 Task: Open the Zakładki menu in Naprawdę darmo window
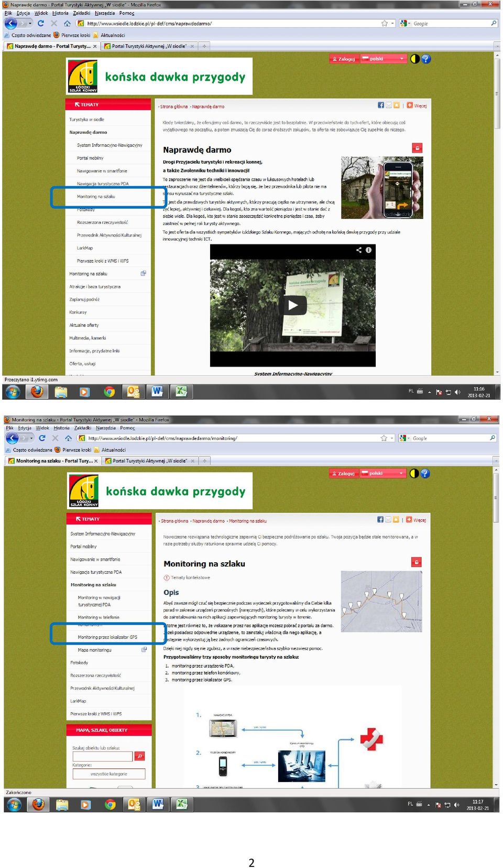click(81, 13)
